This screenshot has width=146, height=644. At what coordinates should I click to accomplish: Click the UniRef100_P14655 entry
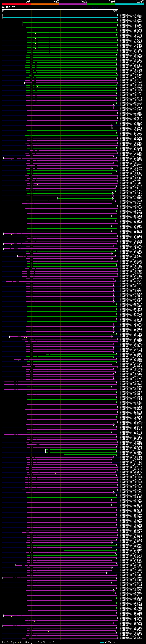point(131,244)
